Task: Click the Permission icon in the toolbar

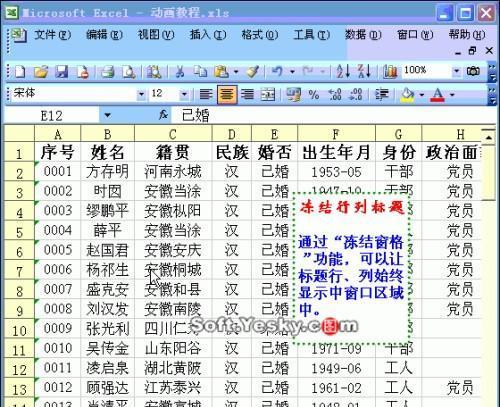Action: coord(82,71)
